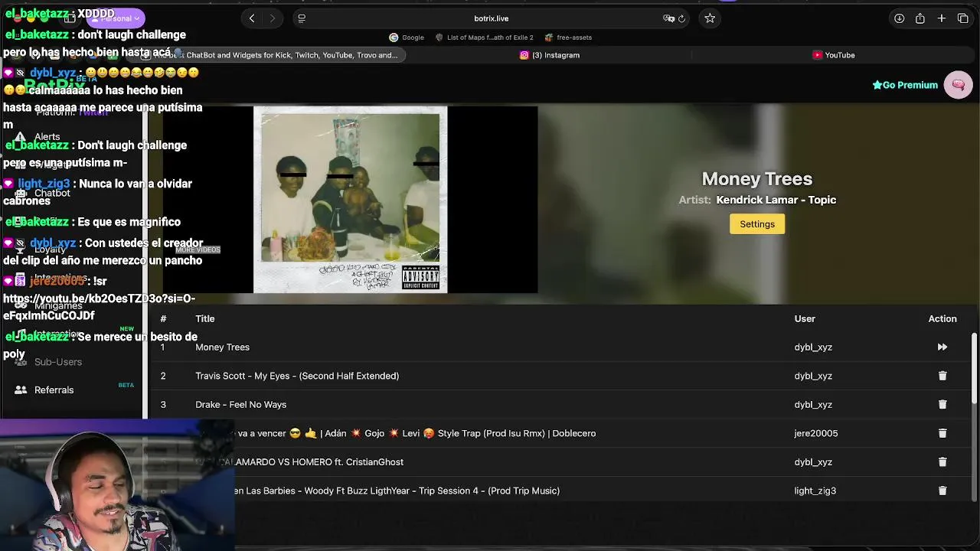Click the botrix.live address bar
This screenshot has width=980, height=551.
click(x=491, y=18)
